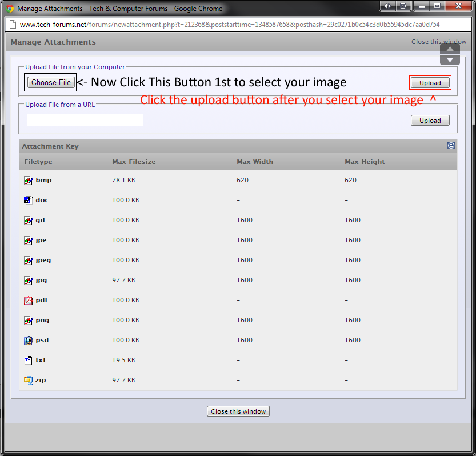Click the bottom Close this window button

point(238,411)
